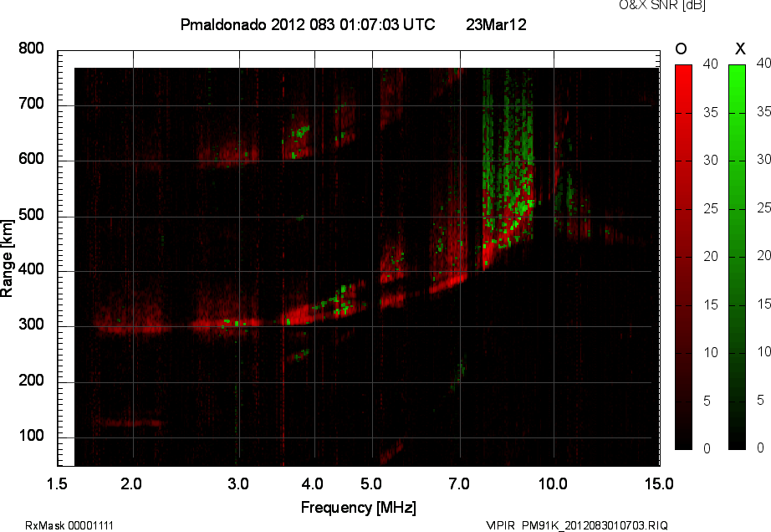Select the red O-mode color bar
Screen dimensions: 771x532
point(683,257)
